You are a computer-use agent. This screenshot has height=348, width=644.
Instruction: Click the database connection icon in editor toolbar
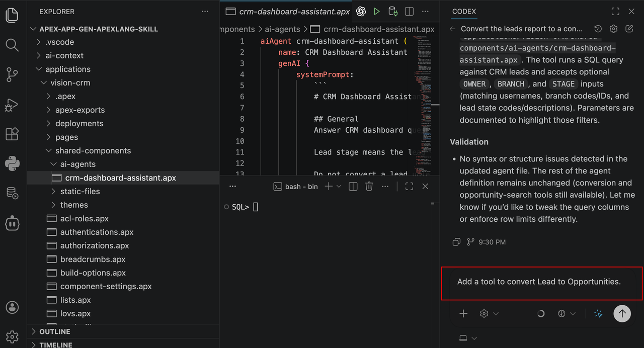(393, 11)
